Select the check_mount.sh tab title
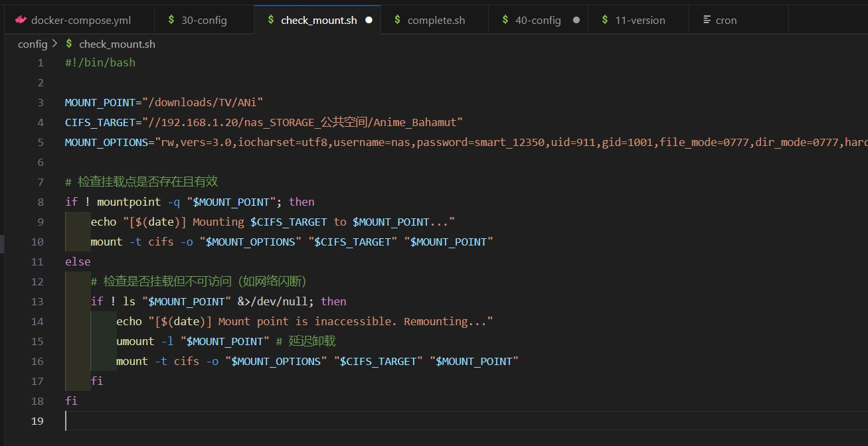Image resolution: width=868 pixels, height=446 pixels. 319,20
